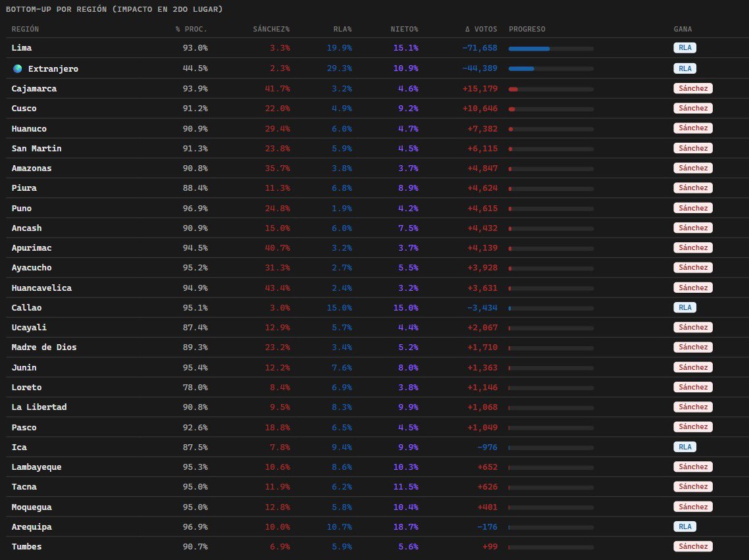This screenshot has height=560, width=749.
Task: Click the 93.0% processed value for Lima
Action: 195,48
